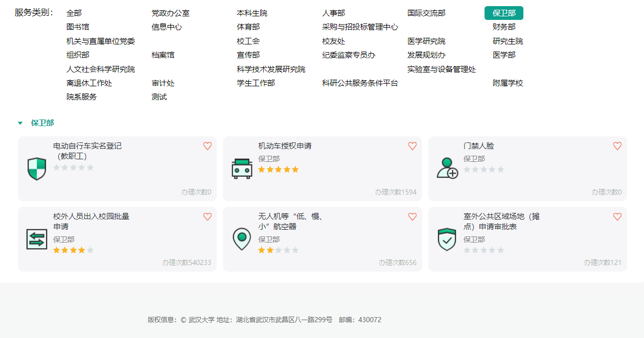Favorite the 电动自行车实名登记 service

click(x=208, y=146)
